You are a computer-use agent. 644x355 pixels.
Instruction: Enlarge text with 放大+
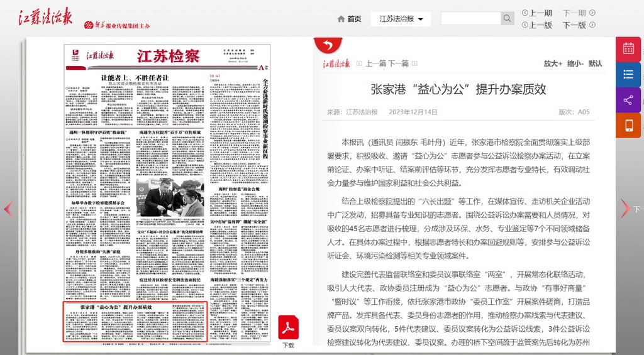tap(553, 63)
